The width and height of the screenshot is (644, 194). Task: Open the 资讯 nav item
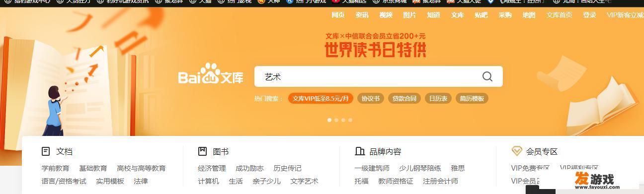click(362, 15)
